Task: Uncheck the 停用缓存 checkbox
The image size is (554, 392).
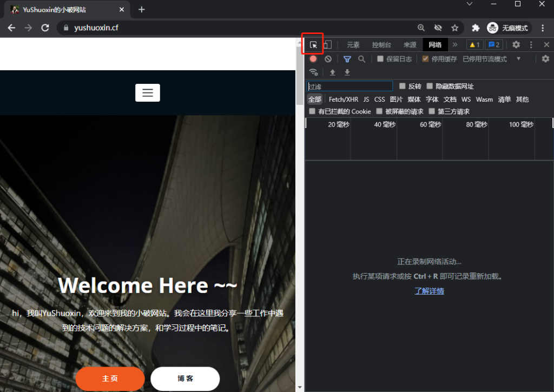Action: pos(425,59)
